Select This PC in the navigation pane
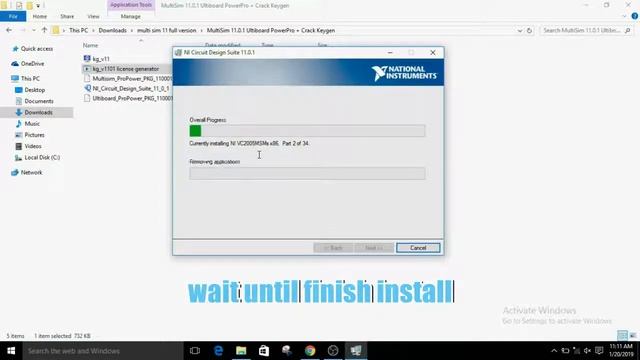Screen dimensions: 640x360 click(x=30, y=78)
